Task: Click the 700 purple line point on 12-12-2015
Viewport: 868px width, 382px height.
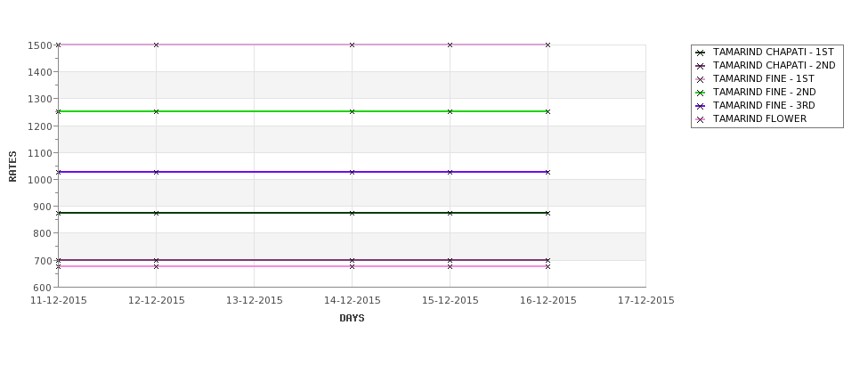Action: [x=156, y=260]
